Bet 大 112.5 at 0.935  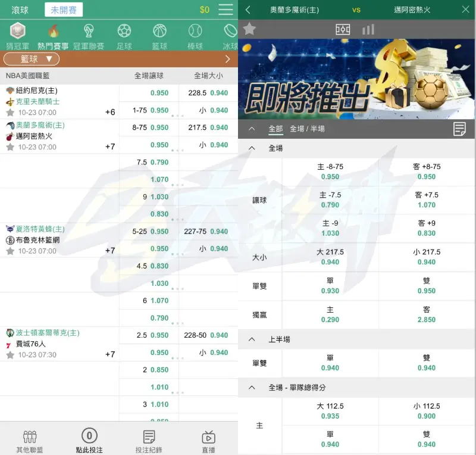tap(330, 412)
